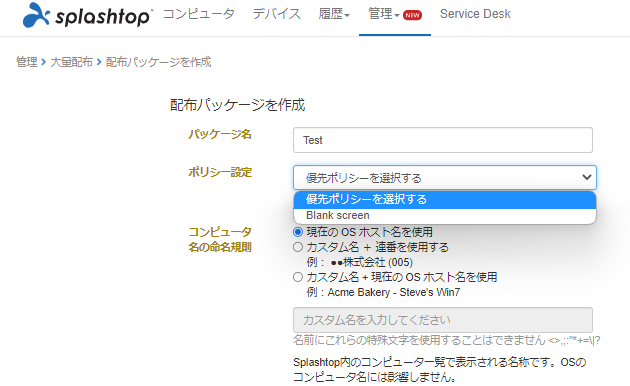Select 優先ポリシーを選択する in the list
This screenshot has width=630, height=386.
445,199
